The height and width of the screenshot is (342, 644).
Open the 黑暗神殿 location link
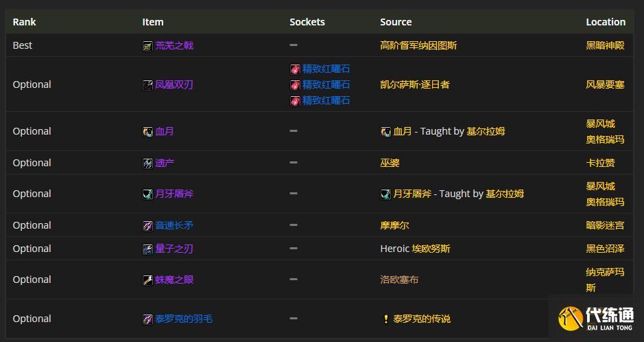605,45
